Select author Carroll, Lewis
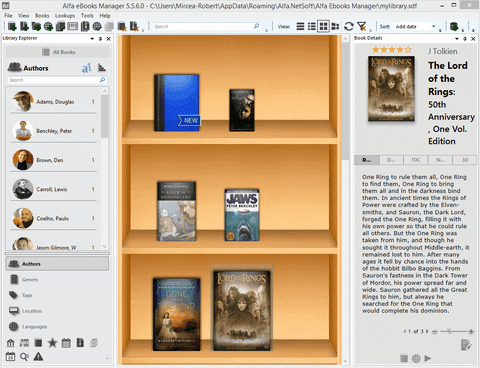This screenshot has width=480, height=368. click(53, 189)
